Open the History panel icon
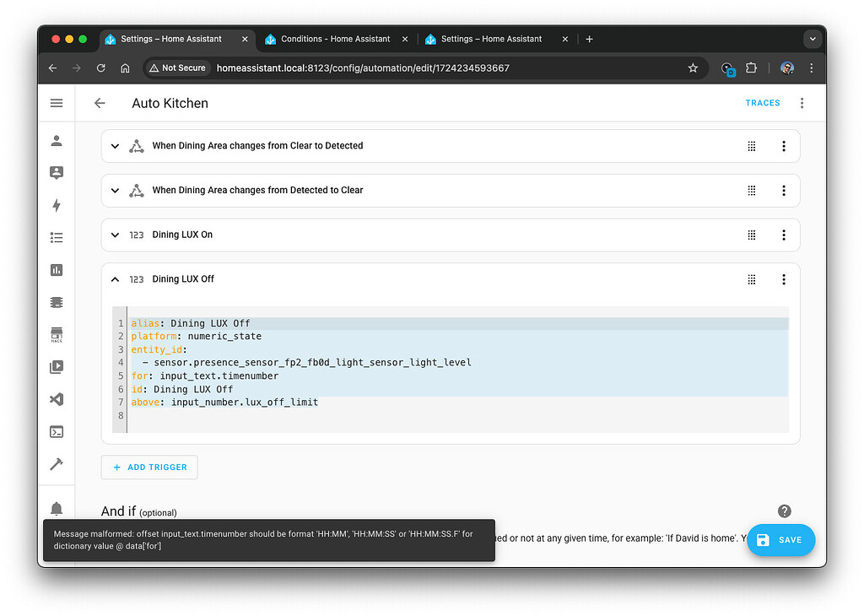The width and height of the screenshot is (864, 616). (x=57, y=270)
